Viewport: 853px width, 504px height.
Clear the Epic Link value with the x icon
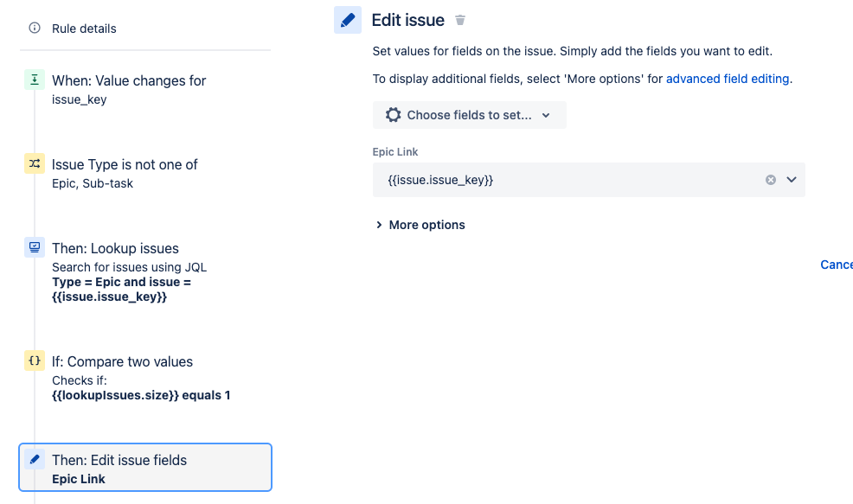(x=771, y=180)
